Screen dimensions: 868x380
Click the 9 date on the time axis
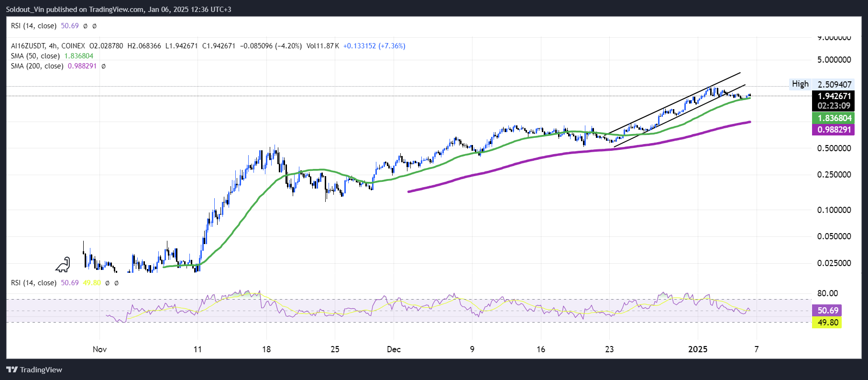472,349
